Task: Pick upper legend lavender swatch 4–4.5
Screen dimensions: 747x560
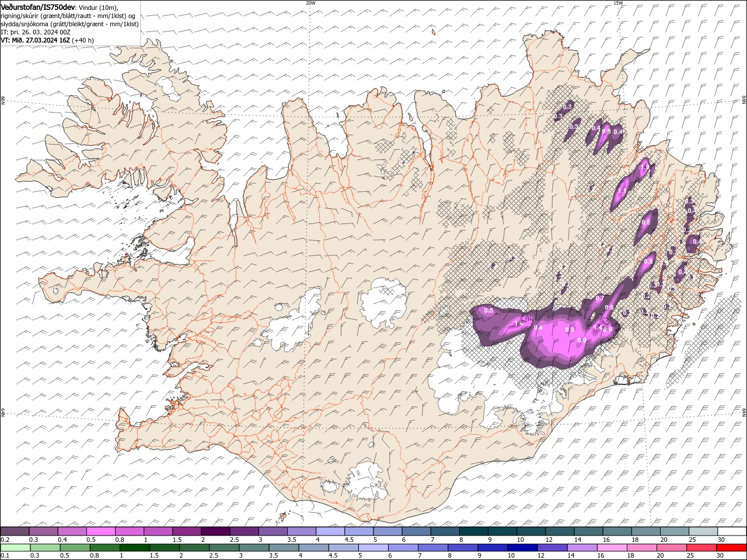Action: tap(330, 531)
